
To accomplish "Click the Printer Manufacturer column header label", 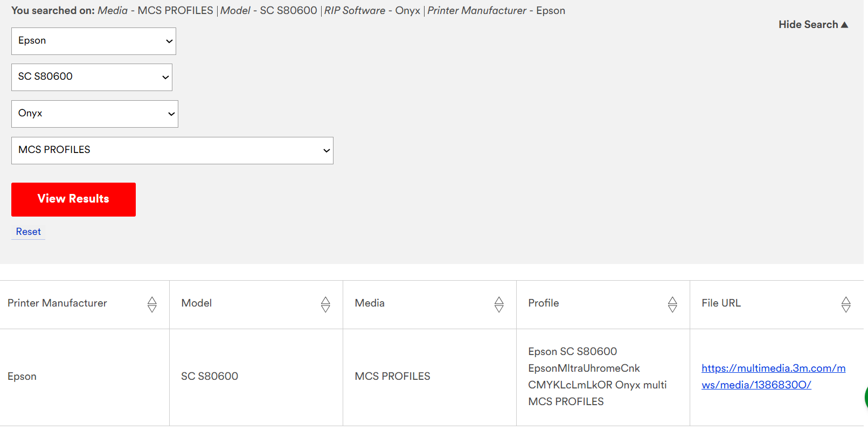I will coord(57,303).
